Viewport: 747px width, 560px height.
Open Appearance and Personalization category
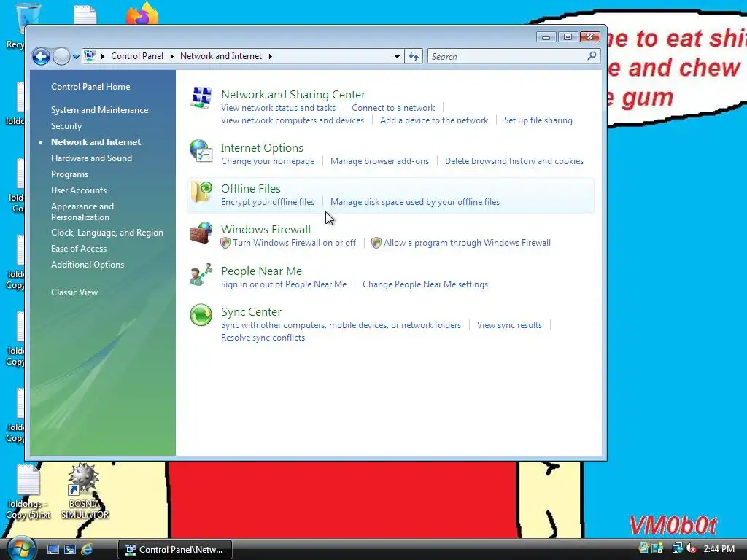tap(82, 211)
